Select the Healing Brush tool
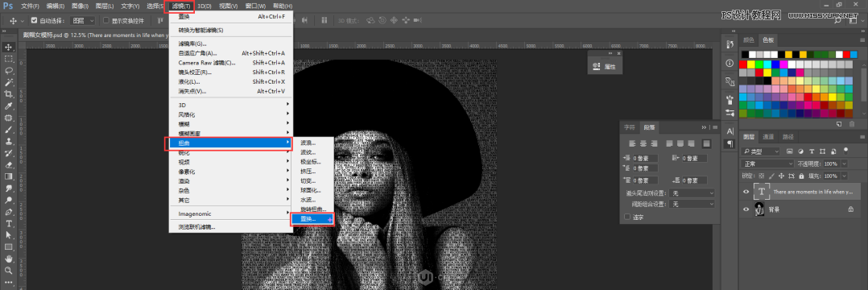Viewport: 868px width, 290px height. [9, 118]
